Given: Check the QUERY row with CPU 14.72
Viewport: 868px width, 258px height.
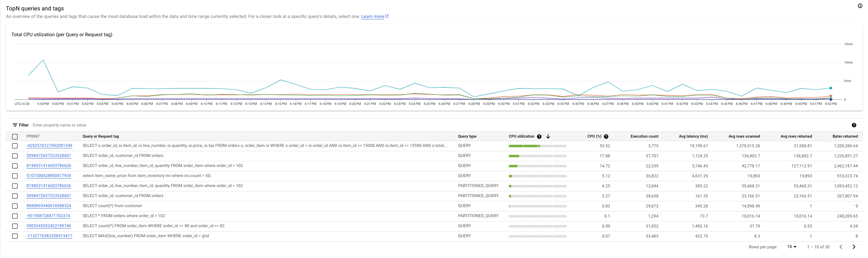Looking at the screenshot, I should tap(15, 166).
